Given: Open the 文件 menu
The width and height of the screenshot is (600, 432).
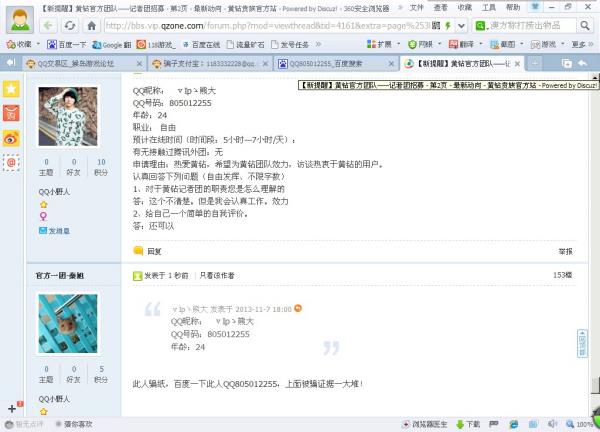Looking at the screenshot, I should pos(416,7).
